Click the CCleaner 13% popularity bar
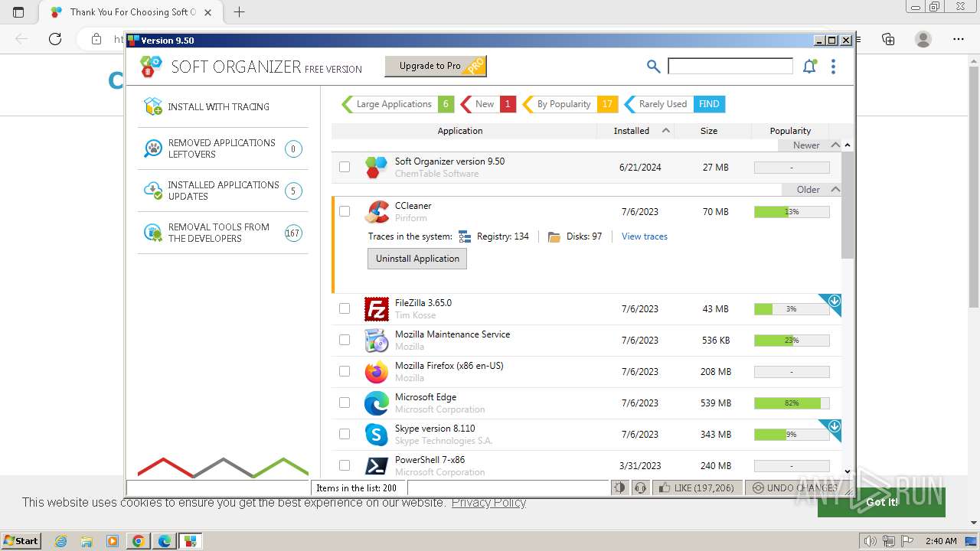The height and width of the screenshot is (551, 980). pos(792,211)
